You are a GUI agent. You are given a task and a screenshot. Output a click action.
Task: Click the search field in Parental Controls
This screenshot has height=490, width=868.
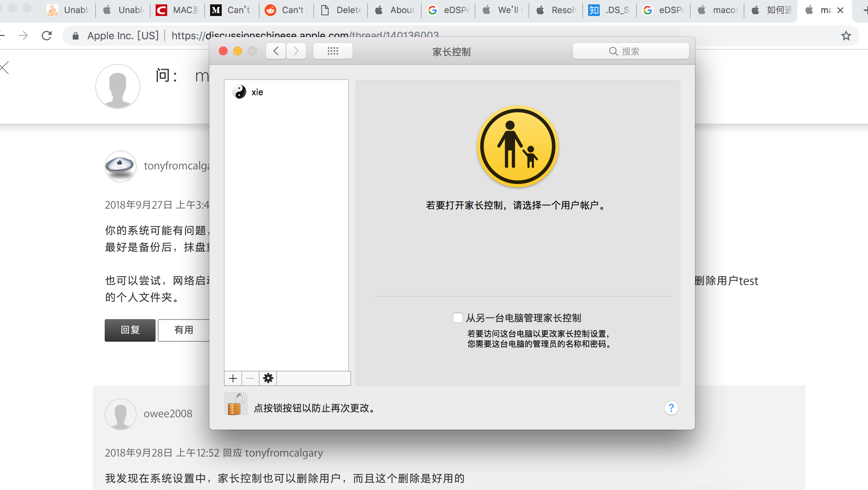[631, 51]
